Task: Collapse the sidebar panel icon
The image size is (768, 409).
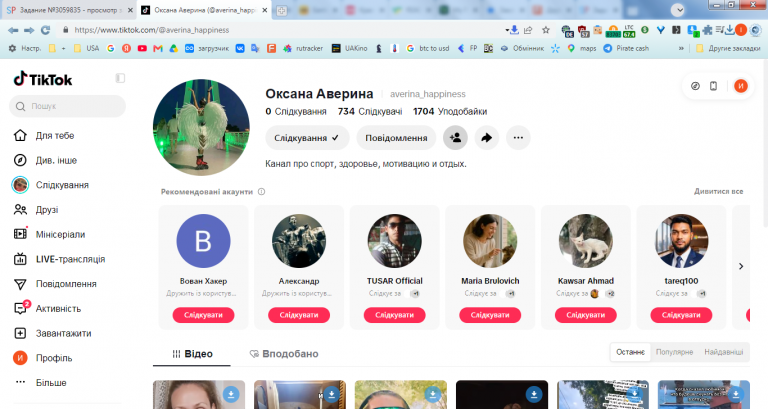Action: coord(120,78)
